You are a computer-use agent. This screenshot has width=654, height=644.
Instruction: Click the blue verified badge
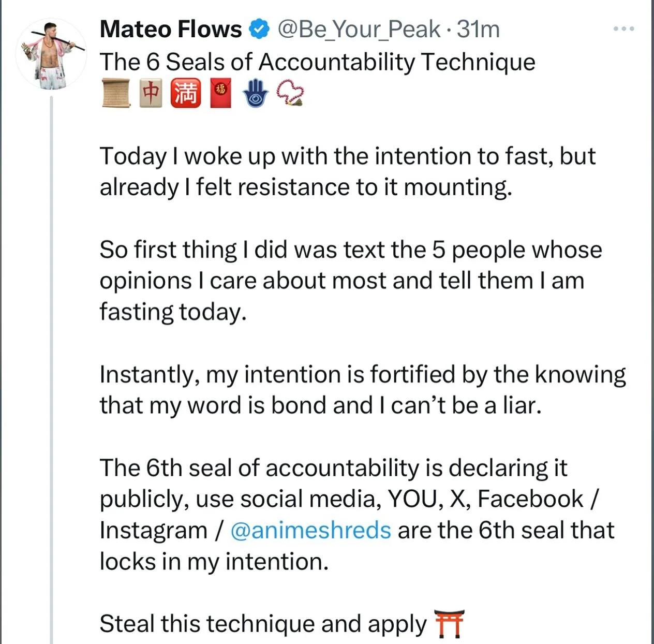[259, 29]
